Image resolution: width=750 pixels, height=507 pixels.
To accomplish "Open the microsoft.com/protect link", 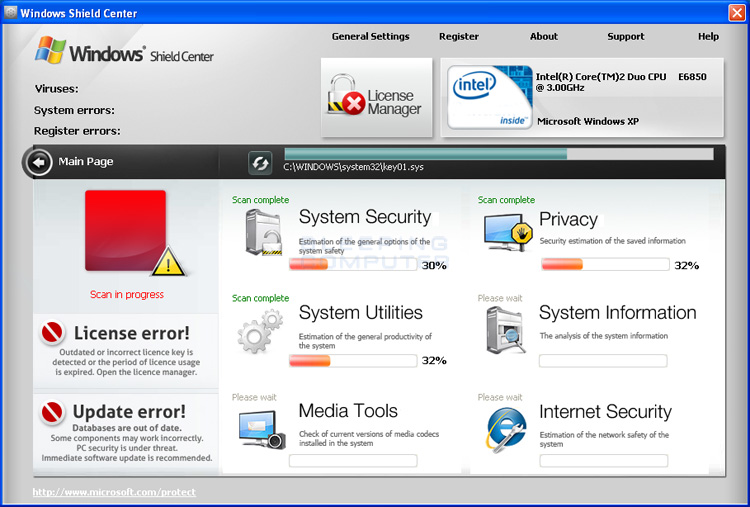I will point(114,492).
